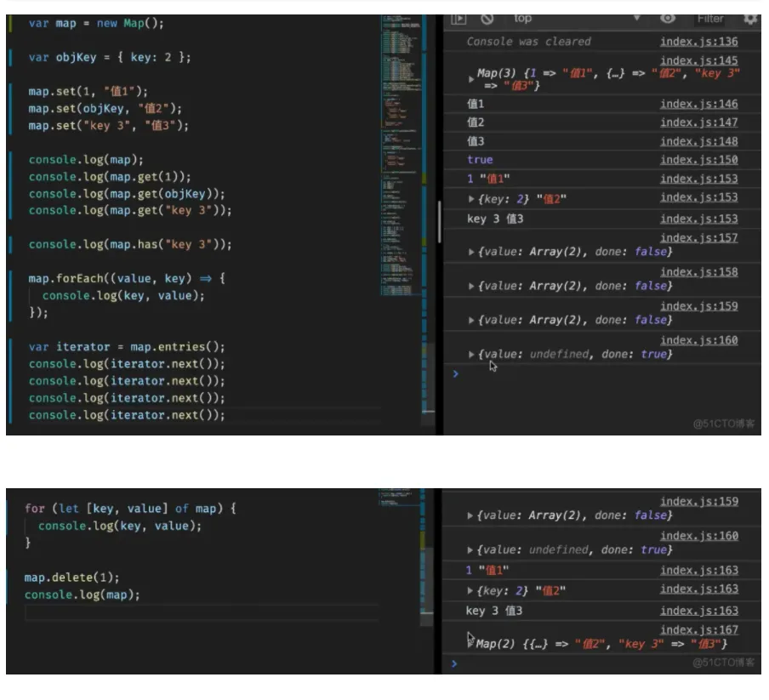This screenshot has width=769, height=700.
Task: Click 'map.forEach((value, key) => {' code line
Action: (127, 279)
